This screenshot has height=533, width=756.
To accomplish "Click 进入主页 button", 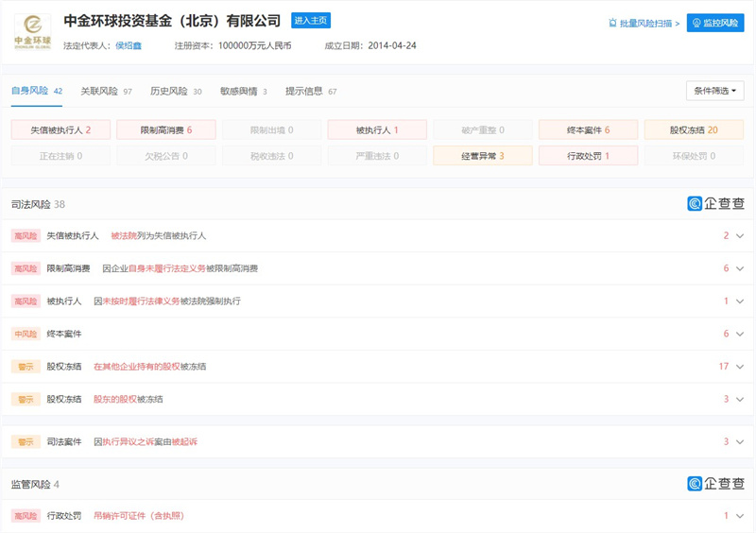I will click(x=311, y=21).
